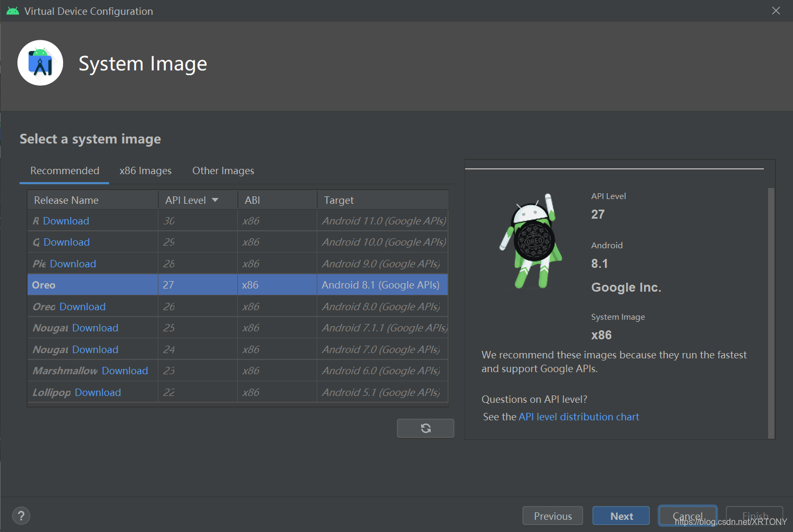Download the Marshmallow system image
793x532 pixels.
[125, 371]
